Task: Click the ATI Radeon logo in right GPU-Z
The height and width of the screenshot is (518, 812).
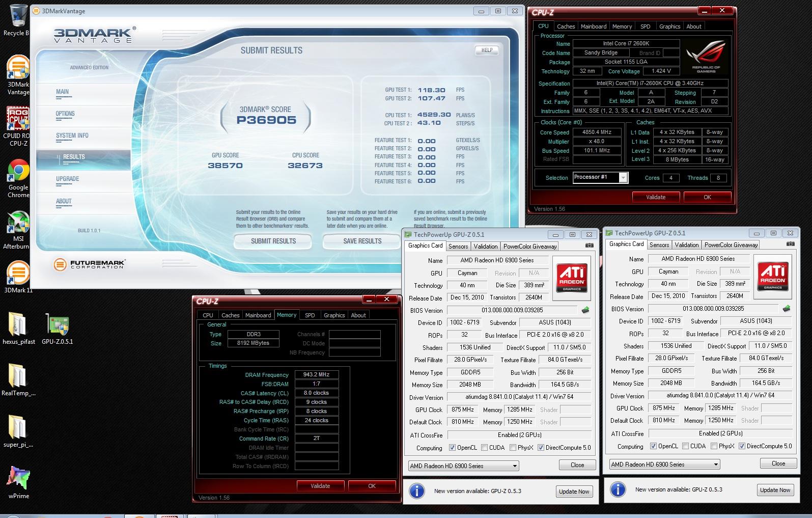Action: point(773,276)
